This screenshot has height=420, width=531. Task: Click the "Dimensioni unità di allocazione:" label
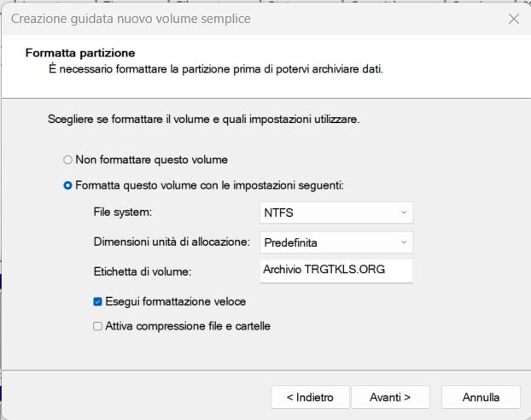pos(172,242)
